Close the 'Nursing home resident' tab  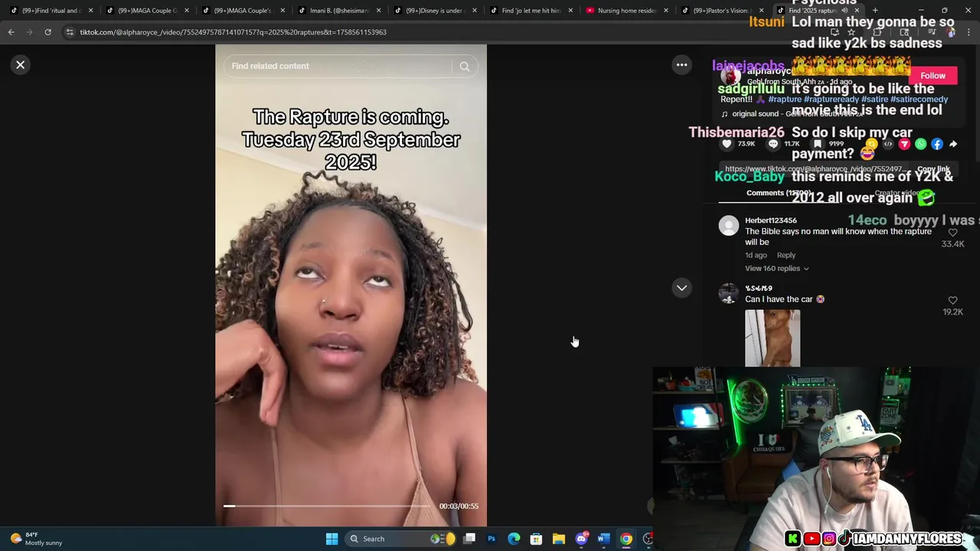666,11
